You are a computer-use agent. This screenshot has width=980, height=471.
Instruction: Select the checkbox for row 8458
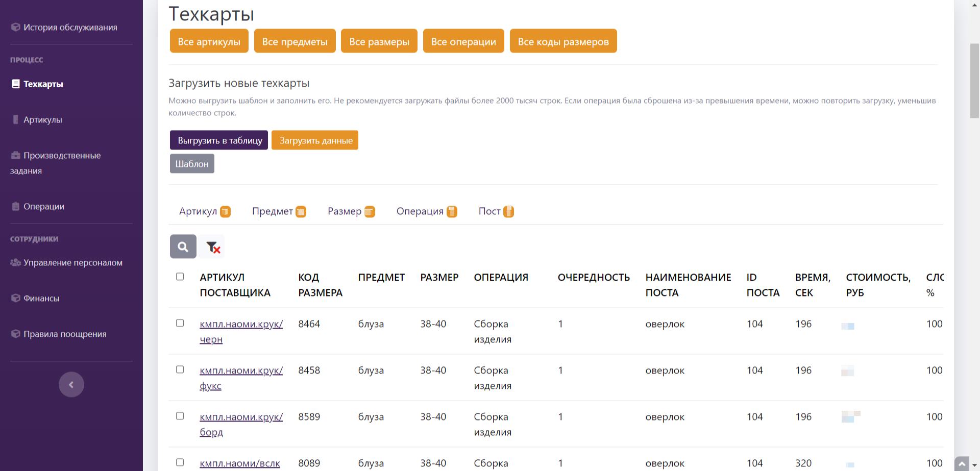[x=180, y=369]
